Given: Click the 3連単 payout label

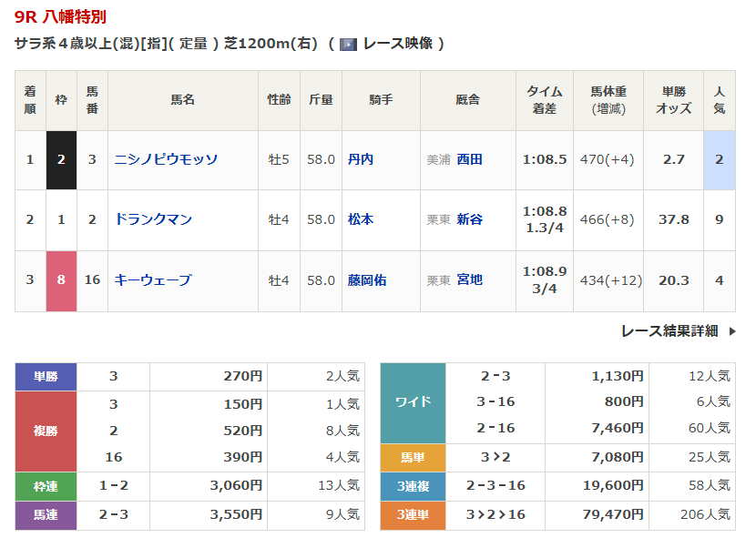Looking at the screenshot, I should tap(413, 515).
